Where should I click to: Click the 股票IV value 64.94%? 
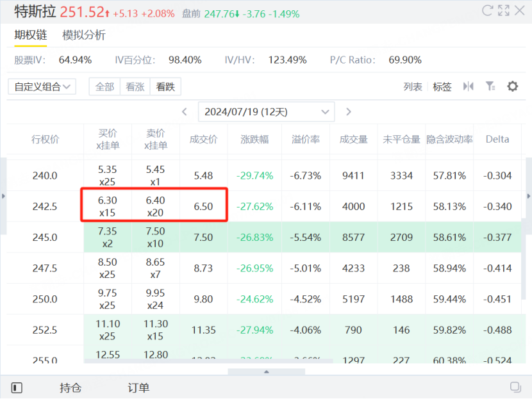[76, 60]
